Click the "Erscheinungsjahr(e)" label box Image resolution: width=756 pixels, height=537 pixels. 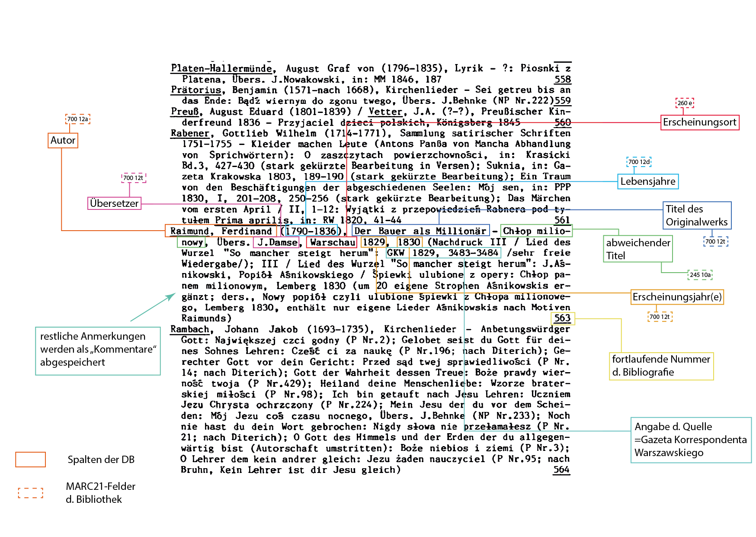click(x=677, y=297)
